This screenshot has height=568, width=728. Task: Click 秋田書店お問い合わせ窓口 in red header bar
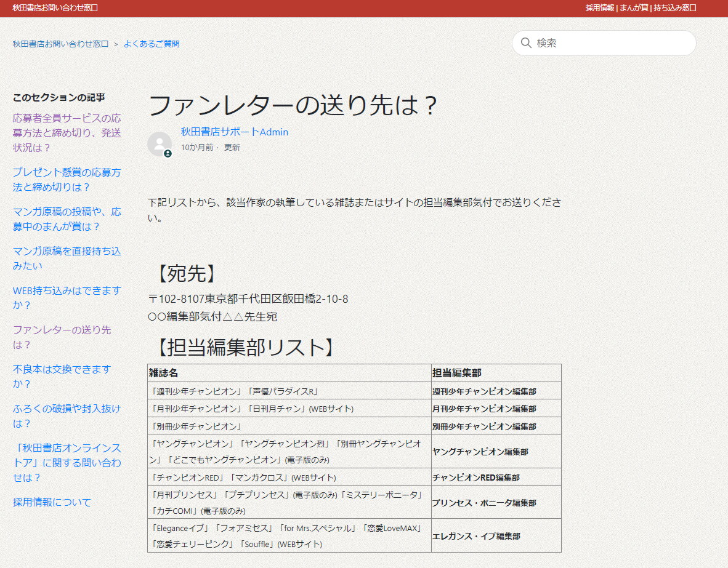[x=55, y=8]
